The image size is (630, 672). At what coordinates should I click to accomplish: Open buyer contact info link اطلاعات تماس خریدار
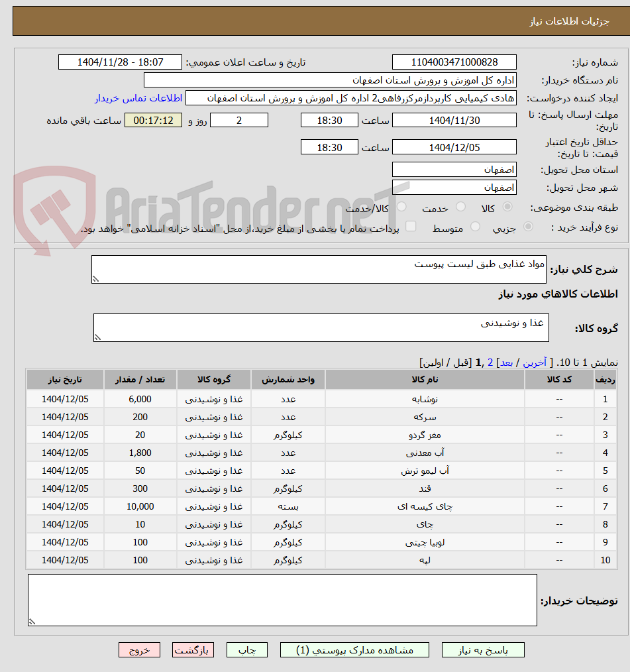point(138,98)
